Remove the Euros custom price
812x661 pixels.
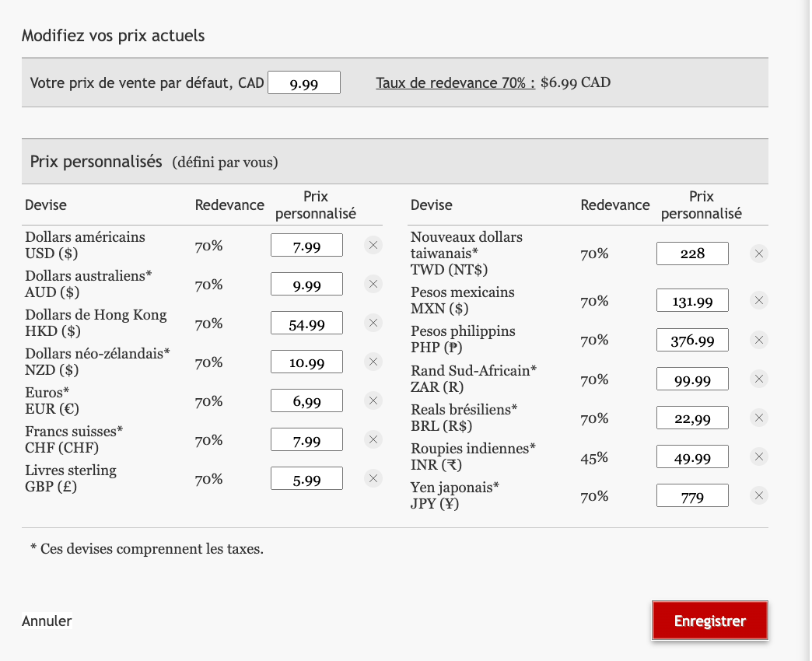click(373, 400)
